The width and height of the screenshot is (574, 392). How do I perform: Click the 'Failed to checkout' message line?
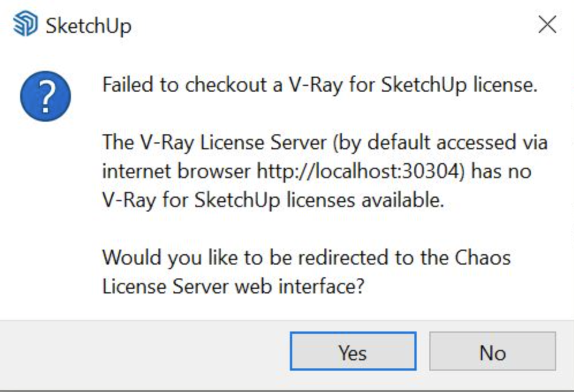[x=320, y=85]
